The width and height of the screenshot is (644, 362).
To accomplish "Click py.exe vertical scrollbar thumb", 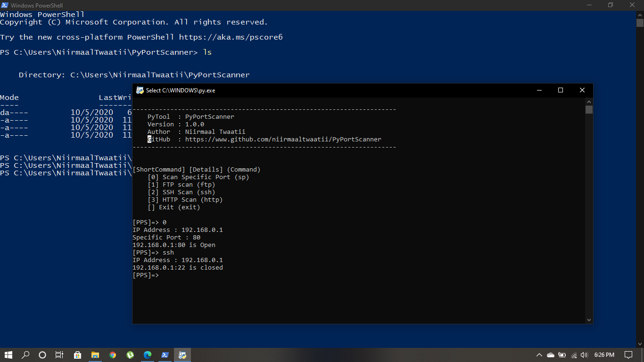I will point(589,110).
